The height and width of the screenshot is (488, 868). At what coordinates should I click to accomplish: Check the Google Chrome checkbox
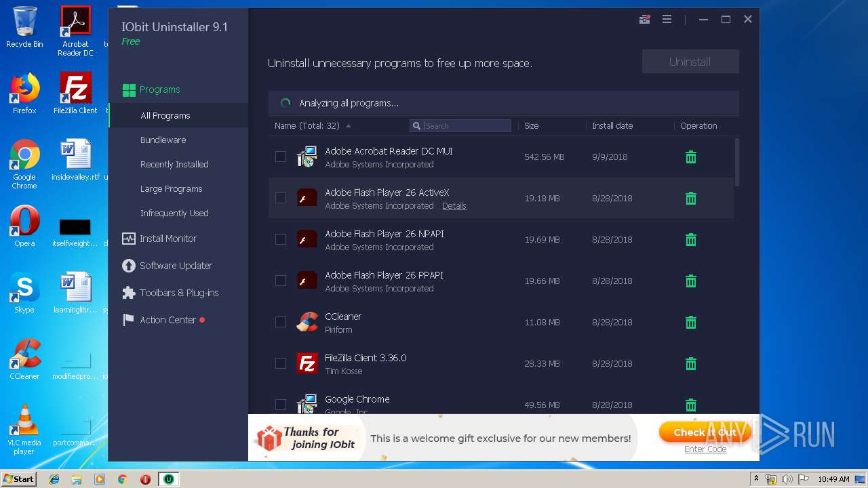point(281,405)
